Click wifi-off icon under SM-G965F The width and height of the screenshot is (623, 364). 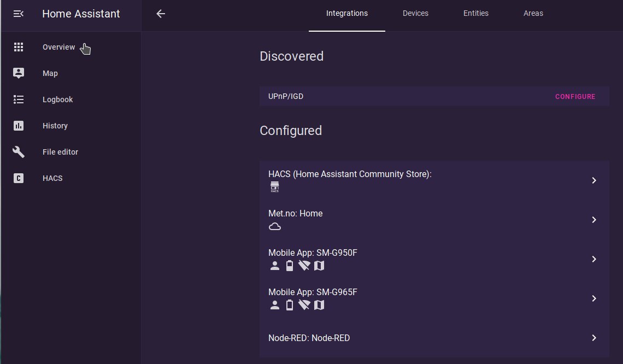[304, 305]
